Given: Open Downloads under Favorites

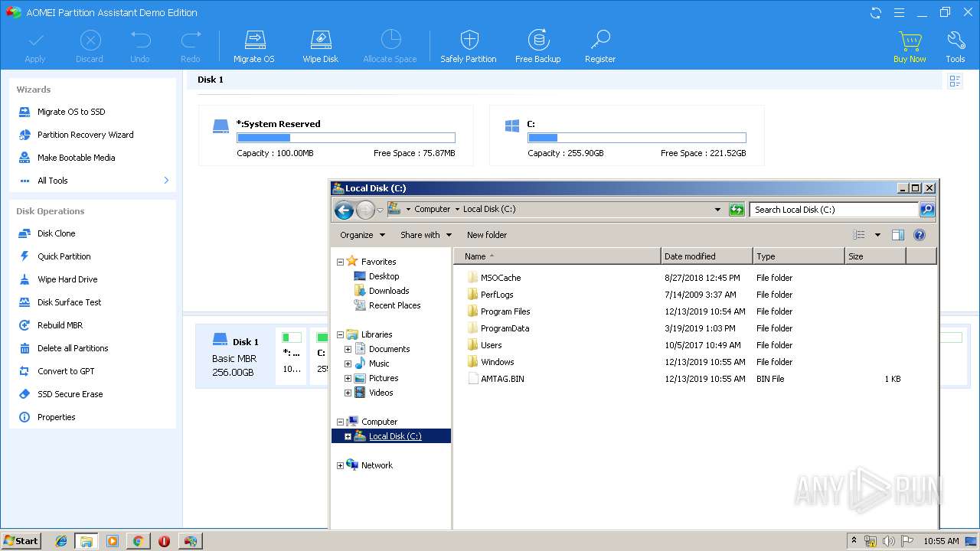Looking at the screenshot, I should tap(389, 291).
